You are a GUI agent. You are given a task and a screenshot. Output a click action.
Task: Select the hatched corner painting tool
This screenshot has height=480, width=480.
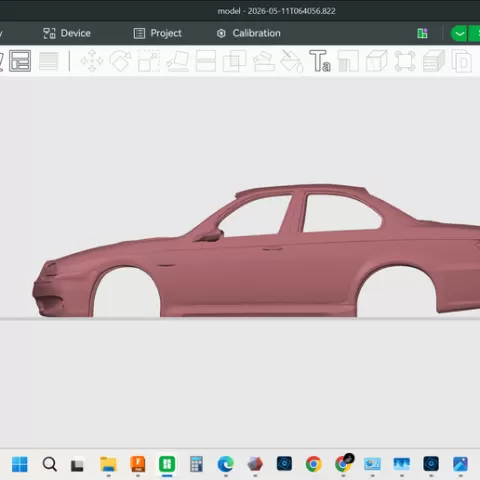pos(348,61)
